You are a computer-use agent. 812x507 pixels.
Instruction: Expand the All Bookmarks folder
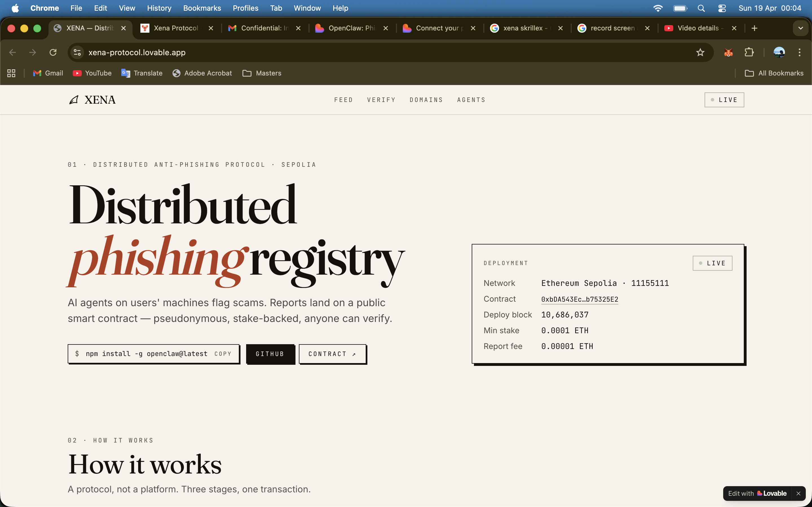click(x=774, y=73)
